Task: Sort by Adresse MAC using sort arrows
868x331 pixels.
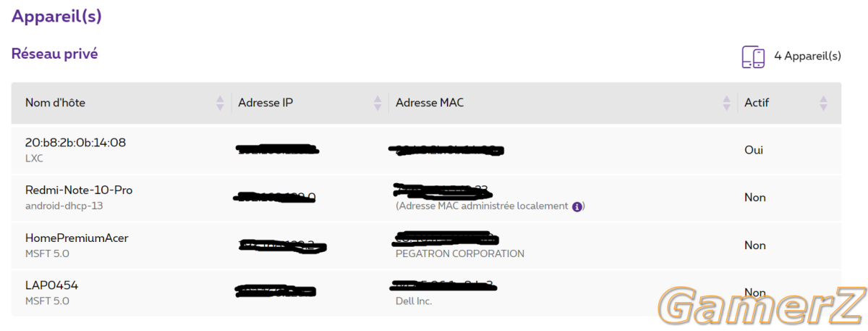Action: 726,103
